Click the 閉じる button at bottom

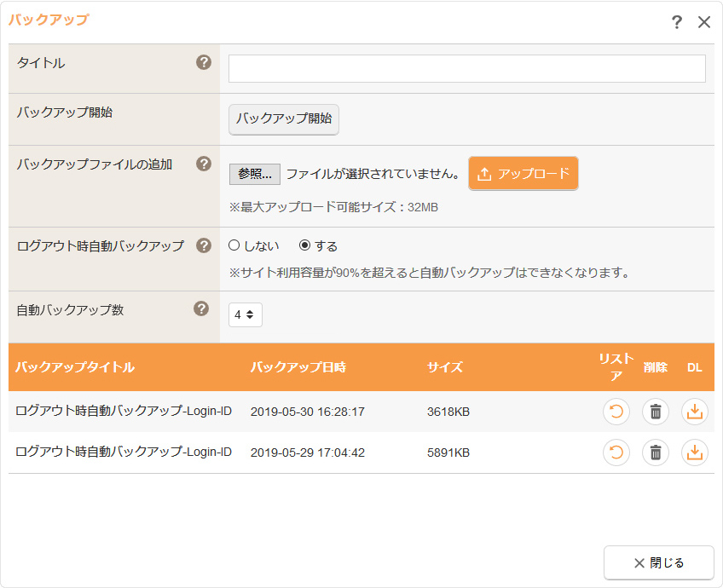coord(658,562)
